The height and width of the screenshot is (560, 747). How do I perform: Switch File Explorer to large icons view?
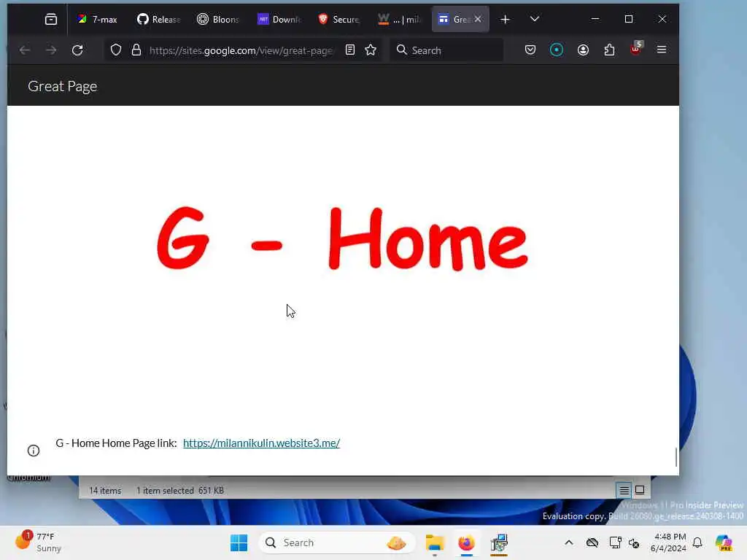pyautogui.click(x=640, y=490)
